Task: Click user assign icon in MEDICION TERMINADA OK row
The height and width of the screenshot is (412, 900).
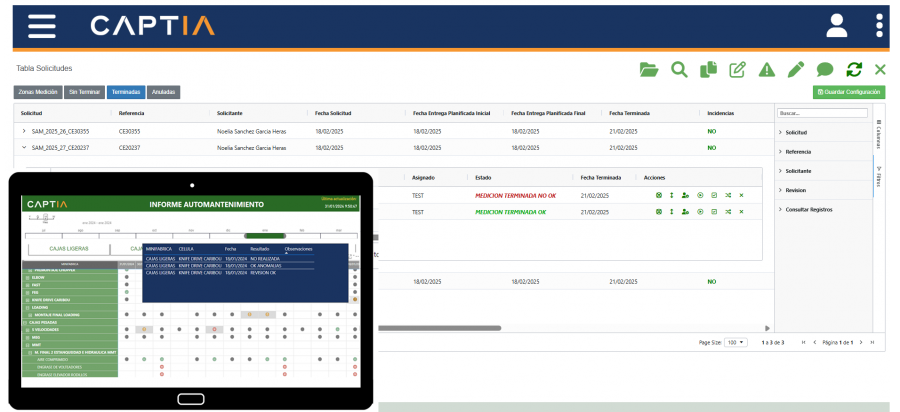Action: (685, 212)
